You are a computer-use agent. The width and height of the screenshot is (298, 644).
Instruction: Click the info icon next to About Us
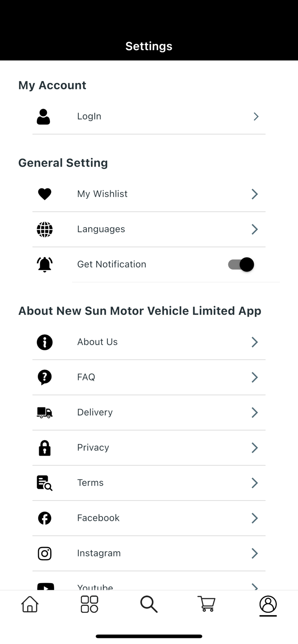coord(44,342)
